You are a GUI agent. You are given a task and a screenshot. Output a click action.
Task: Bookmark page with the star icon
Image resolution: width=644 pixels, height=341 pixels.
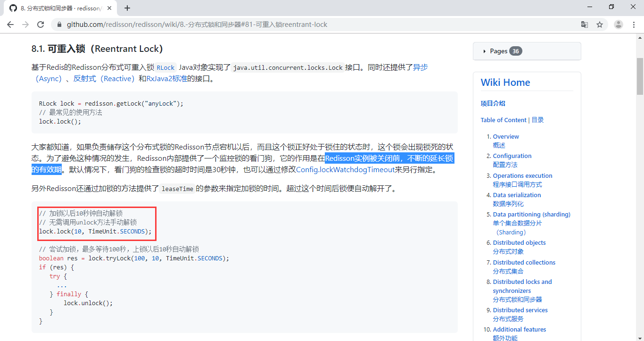(600, 25)
